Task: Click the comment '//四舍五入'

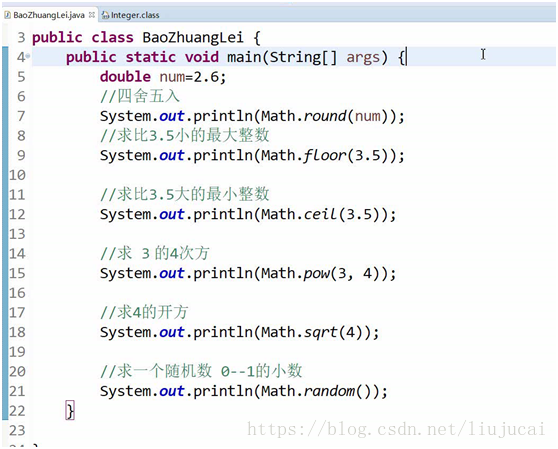Action: click(140, 96)
